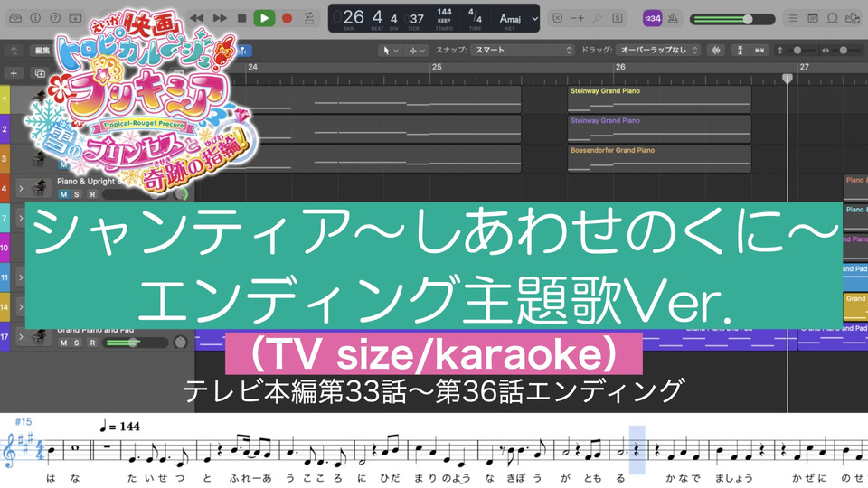Open the Tuner icon
The width and height of the screenshot is (868, 488).
coord(598,18)
